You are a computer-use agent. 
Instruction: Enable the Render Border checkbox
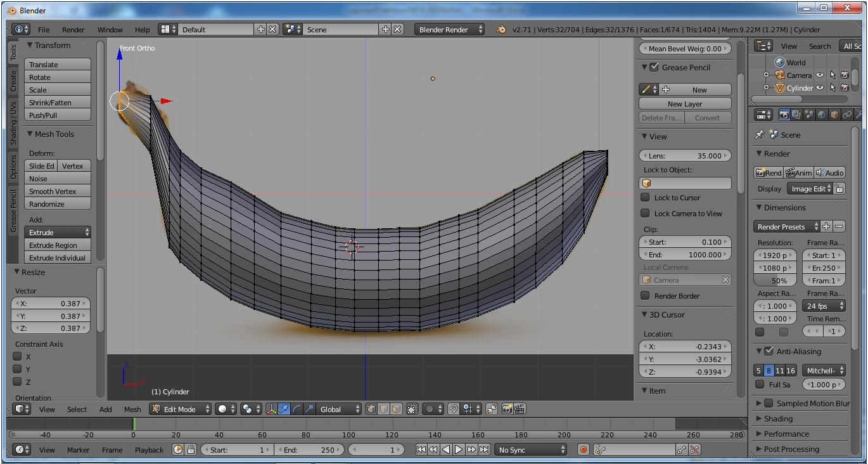pos(645,296)
